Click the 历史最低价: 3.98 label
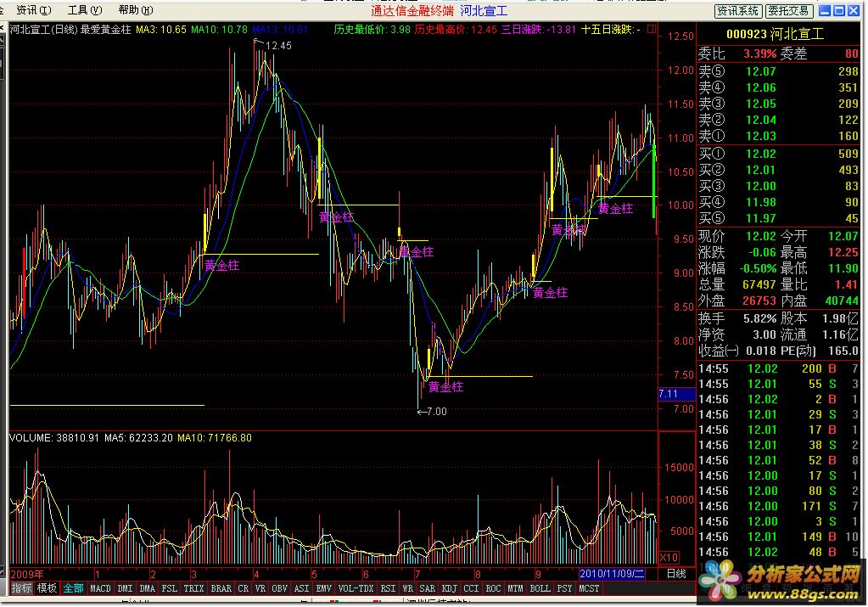 coord(372,30)
